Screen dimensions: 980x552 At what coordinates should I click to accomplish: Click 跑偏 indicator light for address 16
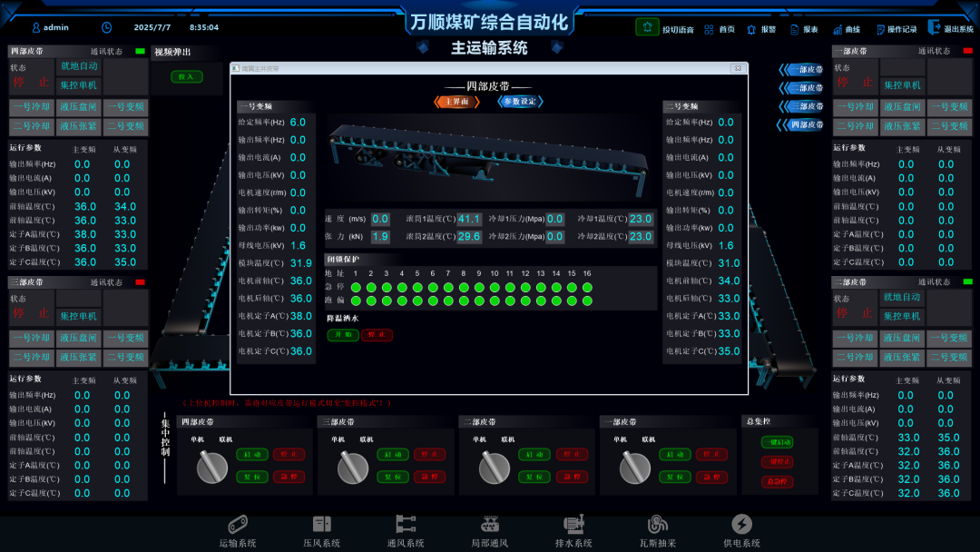(587, 301)
